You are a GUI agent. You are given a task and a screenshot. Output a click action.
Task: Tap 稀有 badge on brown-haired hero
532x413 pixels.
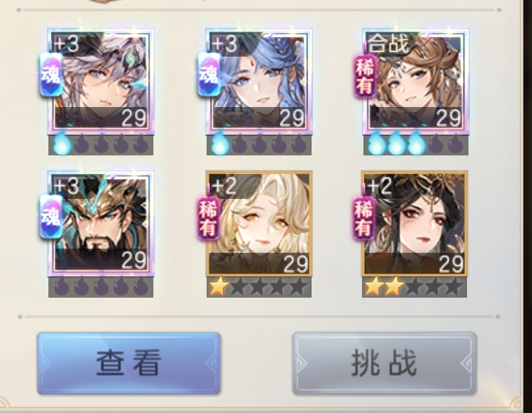coord(365,77)
